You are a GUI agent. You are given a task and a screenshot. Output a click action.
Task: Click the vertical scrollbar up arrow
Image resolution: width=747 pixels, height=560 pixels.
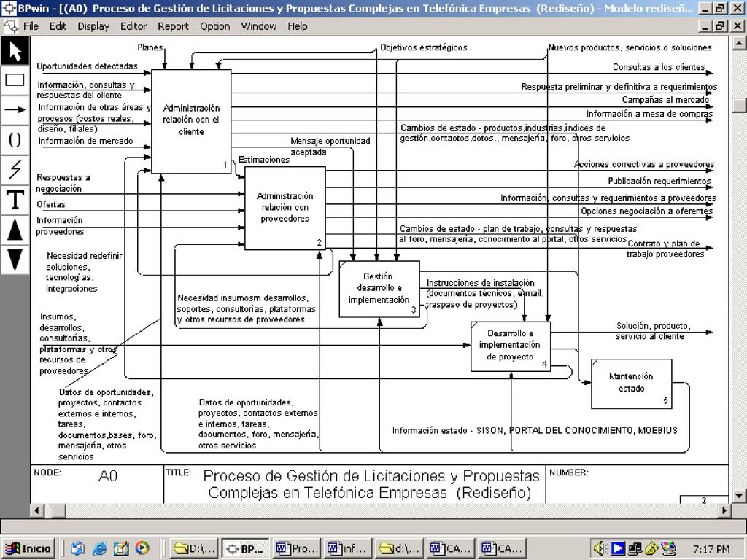[738, 44]
